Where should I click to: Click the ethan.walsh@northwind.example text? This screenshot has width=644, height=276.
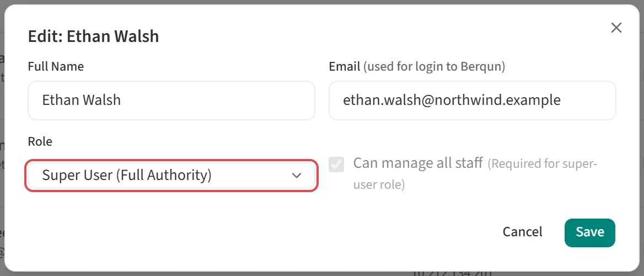pos(452,100)
